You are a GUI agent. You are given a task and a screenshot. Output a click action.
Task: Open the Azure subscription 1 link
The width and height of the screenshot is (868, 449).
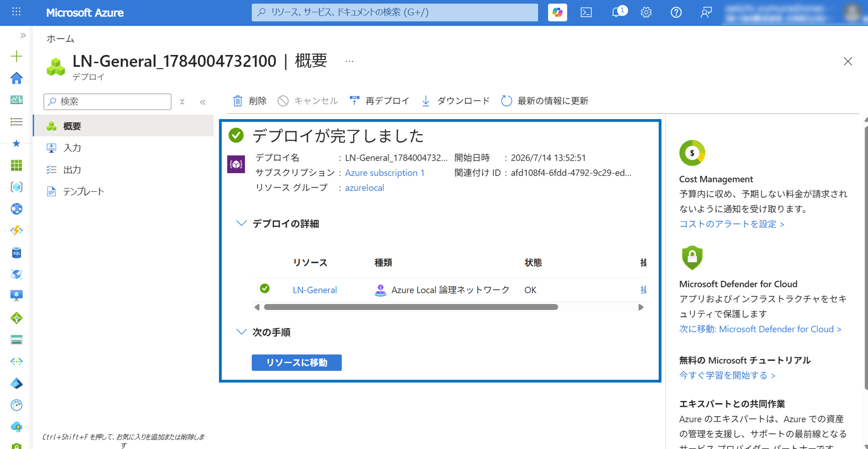point(384,173)
